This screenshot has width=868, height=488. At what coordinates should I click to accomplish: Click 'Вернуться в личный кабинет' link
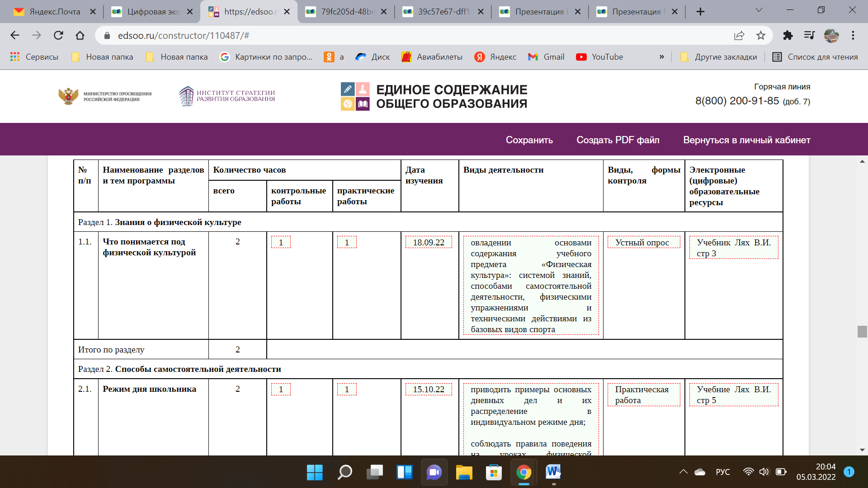[746, 139]
